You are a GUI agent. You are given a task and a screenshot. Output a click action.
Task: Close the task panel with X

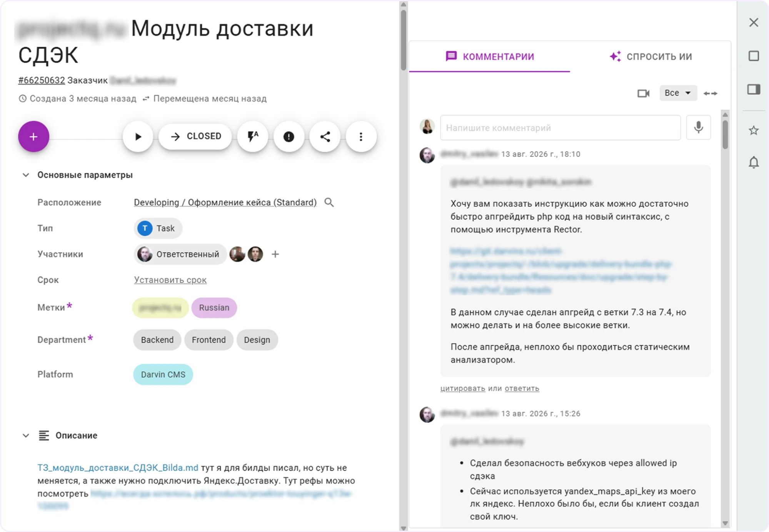[754, 22]
